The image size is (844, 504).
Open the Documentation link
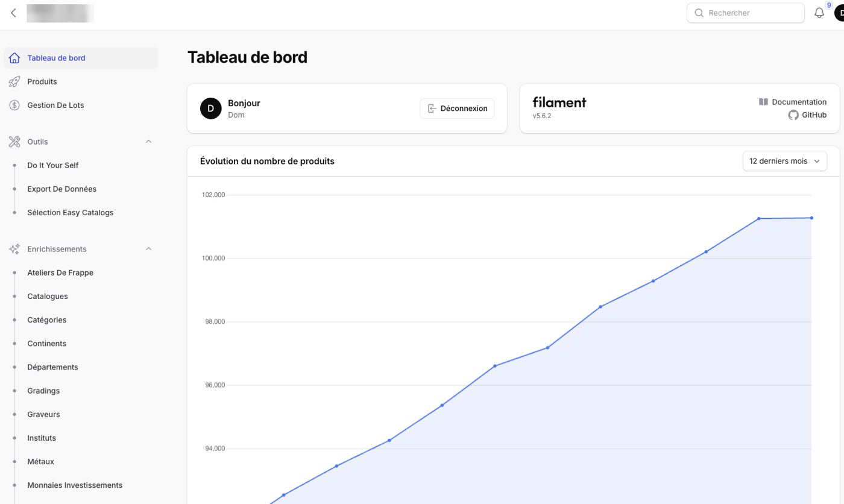pos(793,102)
